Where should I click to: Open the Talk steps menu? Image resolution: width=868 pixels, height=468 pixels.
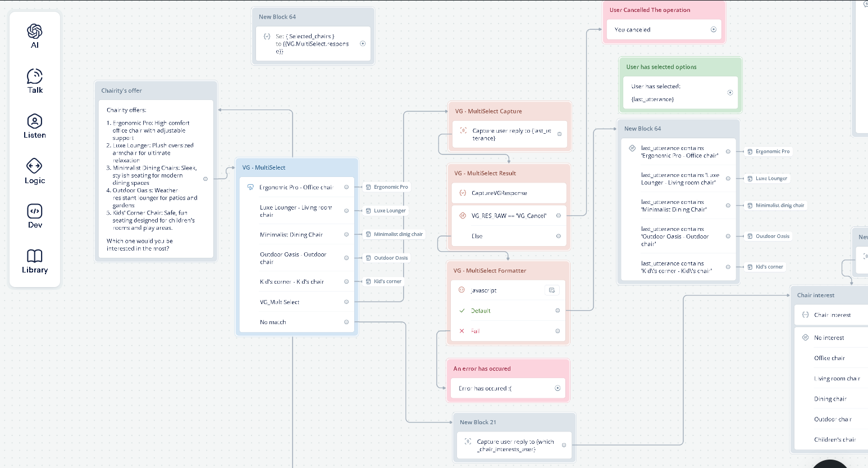pyautogui.click(x=35, y=81)
